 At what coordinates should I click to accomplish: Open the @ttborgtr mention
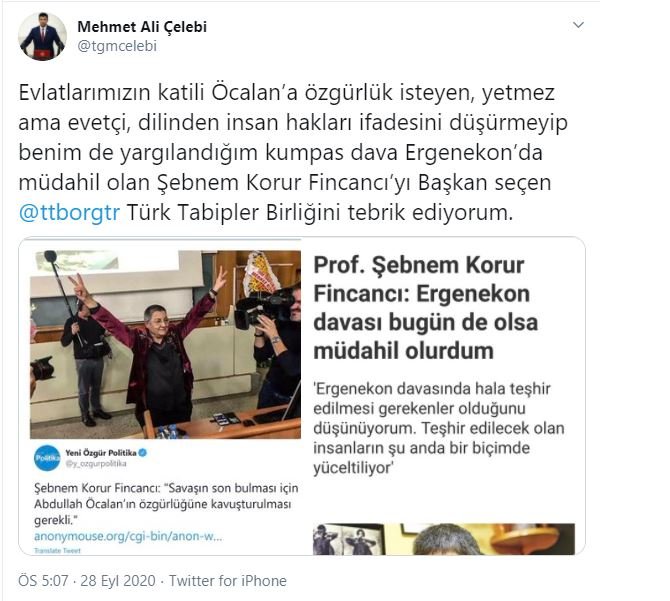[69, 212]
